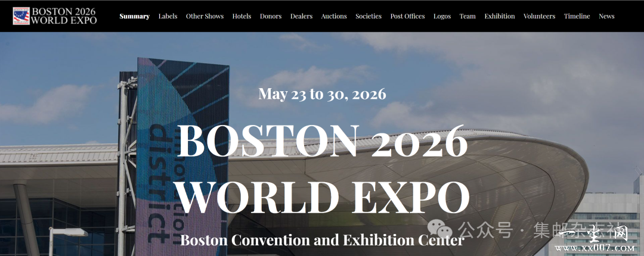Go to Post Offices
Screen dimensions: 644x256
(407, 16)
